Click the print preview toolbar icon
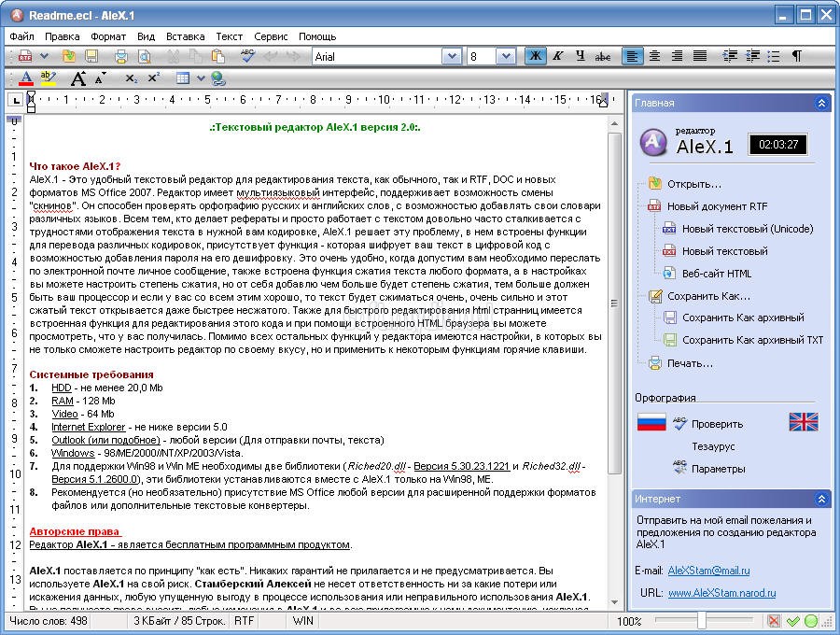 click(145, 56)
